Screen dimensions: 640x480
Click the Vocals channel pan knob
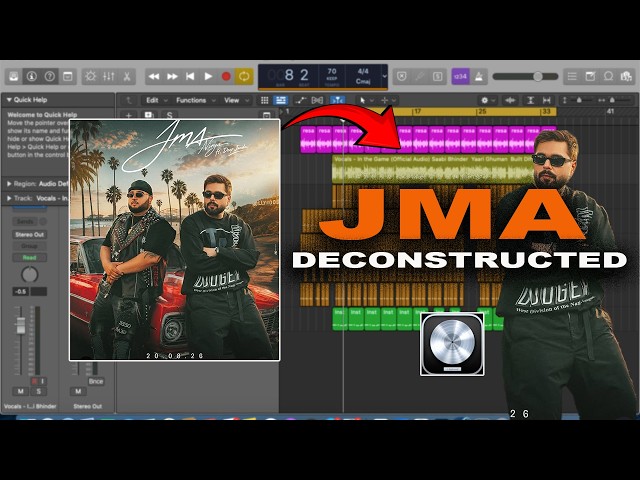pyautogui.click(x=29, y=275)
